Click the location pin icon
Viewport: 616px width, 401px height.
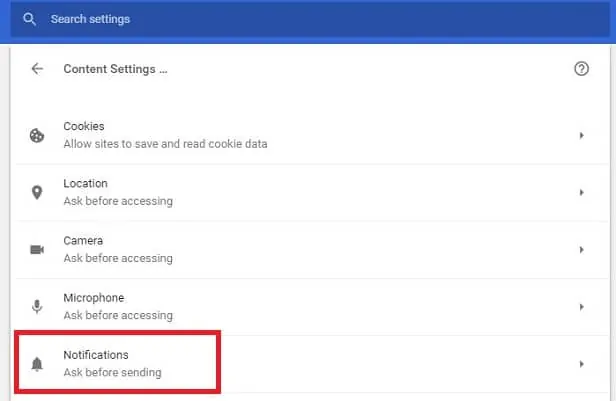(x=37, y=192)
